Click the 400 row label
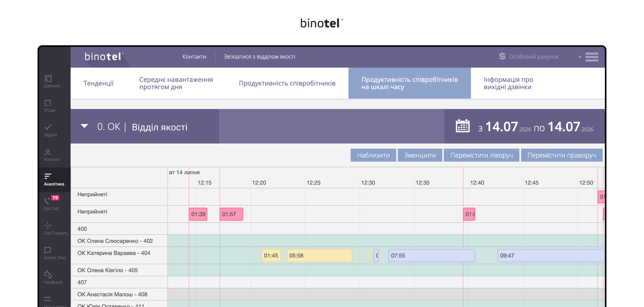Image resolution: width=644 pixels, height=307 pixels. click(x=82, y=229)
